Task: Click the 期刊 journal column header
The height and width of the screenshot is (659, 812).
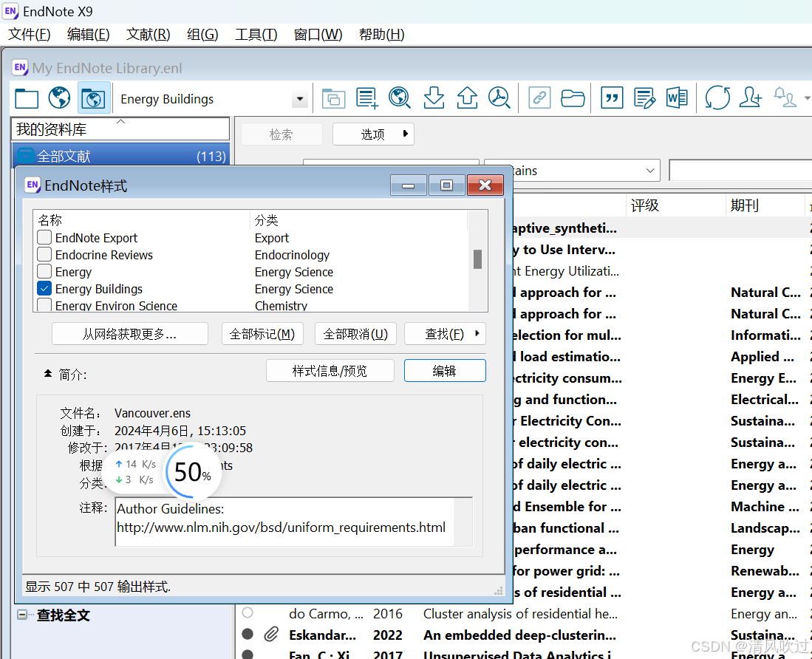Action: tap(765, 205)
